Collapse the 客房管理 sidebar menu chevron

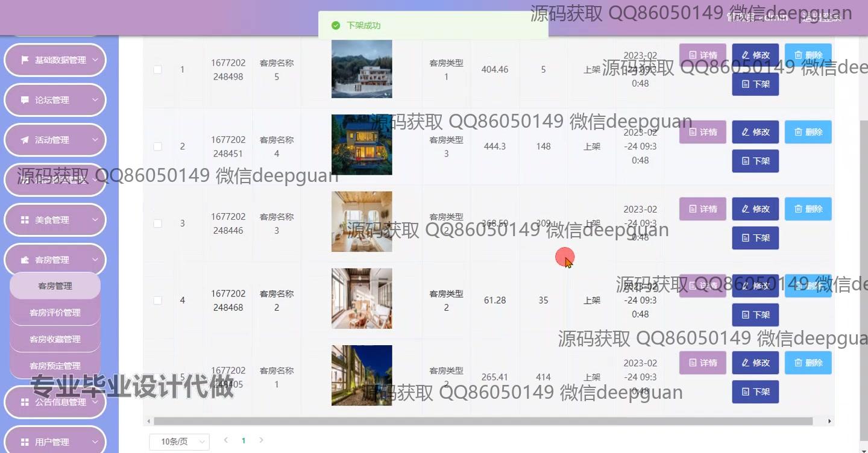95,260
